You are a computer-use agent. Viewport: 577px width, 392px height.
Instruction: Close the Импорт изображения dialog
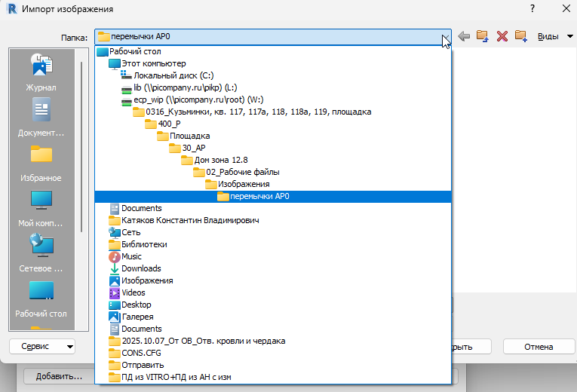tap(566, 8)
